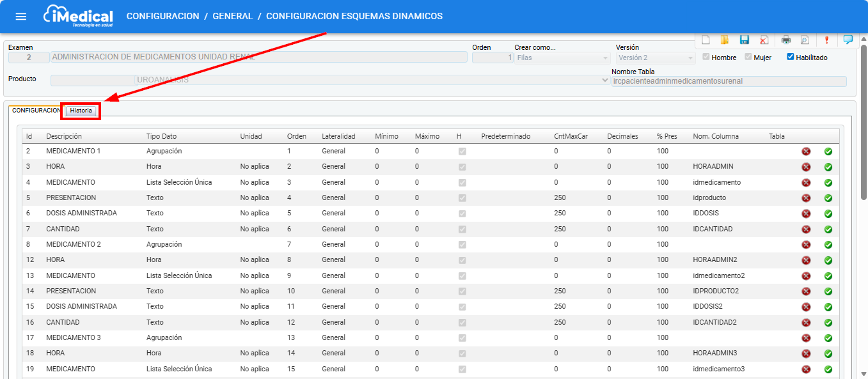Screen dimensions: 868x379
Task: Open the hamburger navigation menu
Action: (21, 17)
